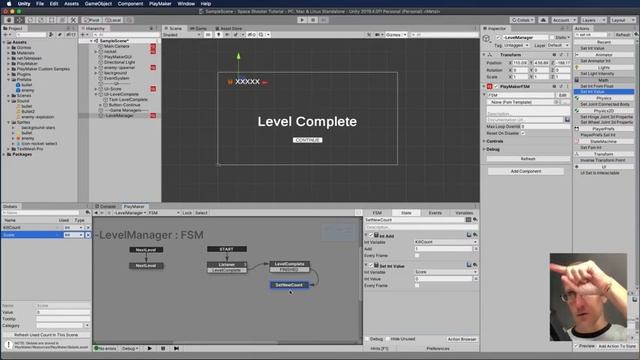Collapse the Prefabs folder in Project

click(x=9, y=80)
